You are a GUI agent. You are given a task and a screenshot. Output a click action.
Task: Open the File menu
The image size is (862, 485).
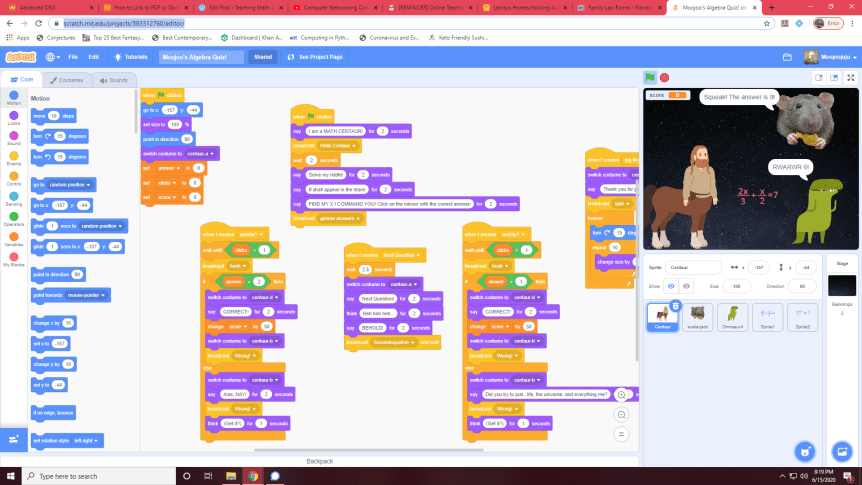(73, 57)
